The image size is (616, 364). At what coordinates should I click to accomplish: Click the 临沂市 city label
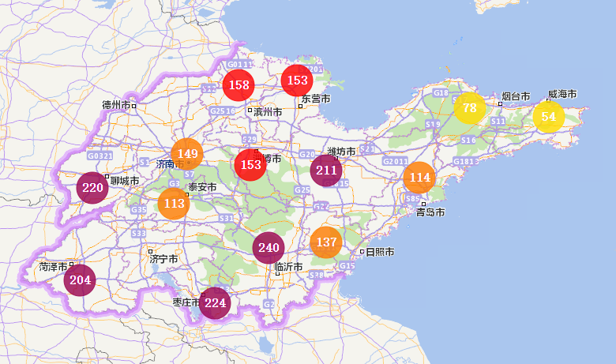tap(287, 267)
